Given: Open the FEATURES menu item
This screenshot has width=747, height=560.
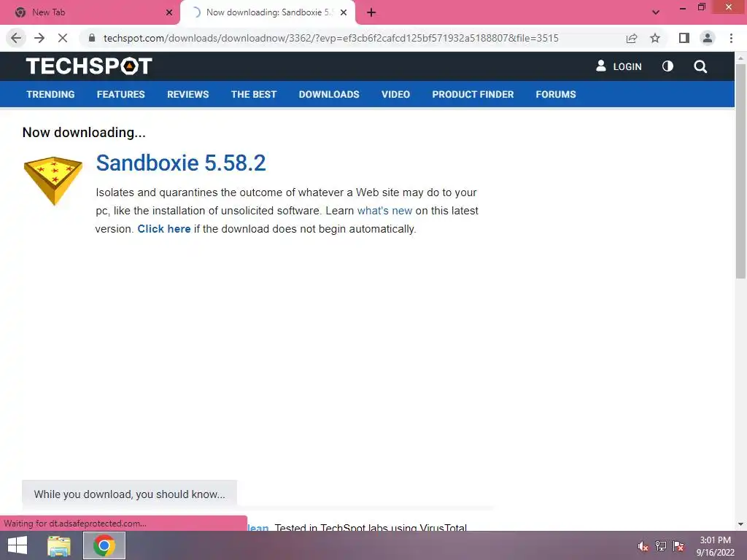Looking at the screenshot, I should [x=120, y=94].
